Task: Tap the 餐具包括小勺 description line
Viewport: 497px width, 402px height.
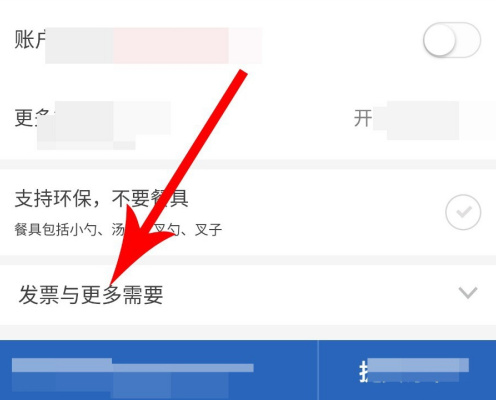Action: [118, 230]
